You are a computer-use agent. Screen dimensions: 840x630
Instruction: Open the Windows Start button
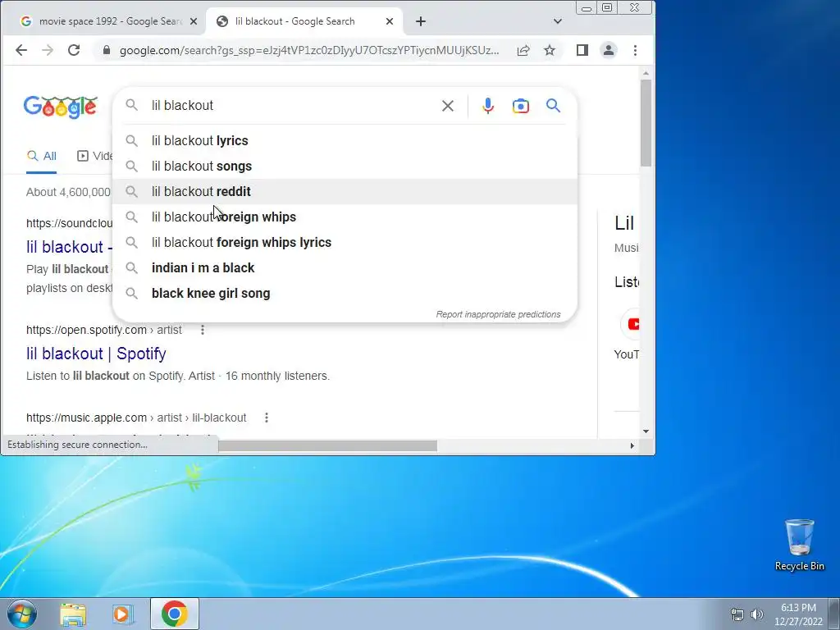point(22,614)
